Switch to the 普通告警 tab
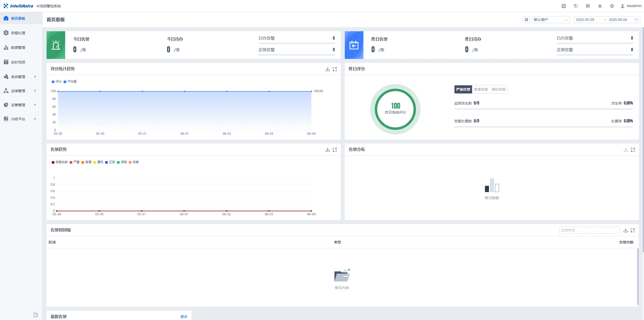The height and width of the screenshot is (320, 644). [481, 89]
